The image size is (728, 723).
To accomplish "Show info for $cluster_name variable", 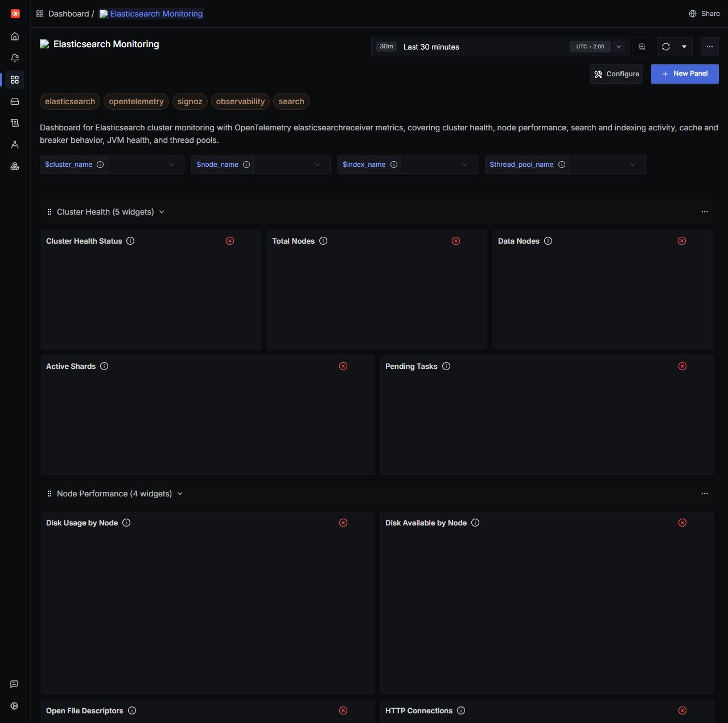I will pos(100,165).
